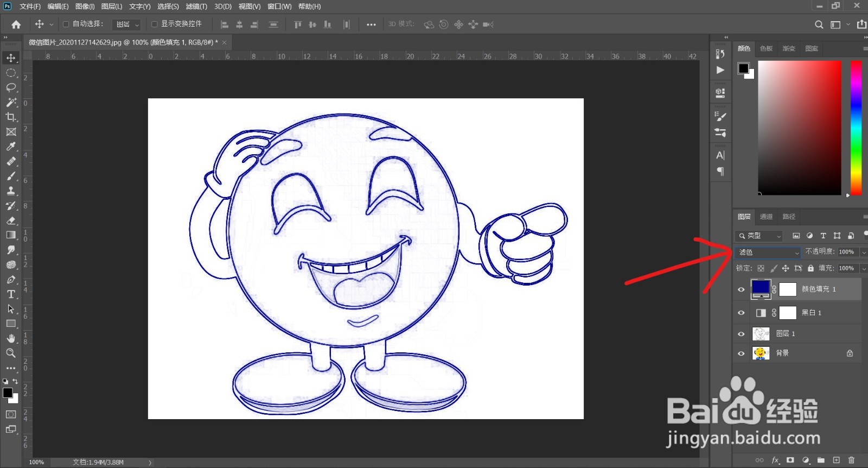Enable the 显示变换控件 checkbox
This screenshot has width=868, height=468.
pyautogui.click(x=155, y=24)
